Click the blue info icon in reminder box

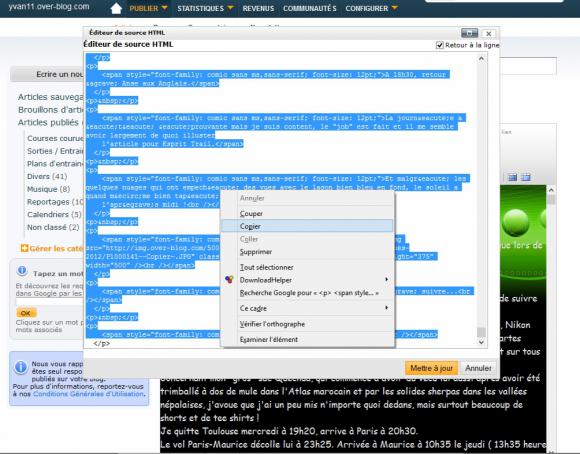pos(21,367)
